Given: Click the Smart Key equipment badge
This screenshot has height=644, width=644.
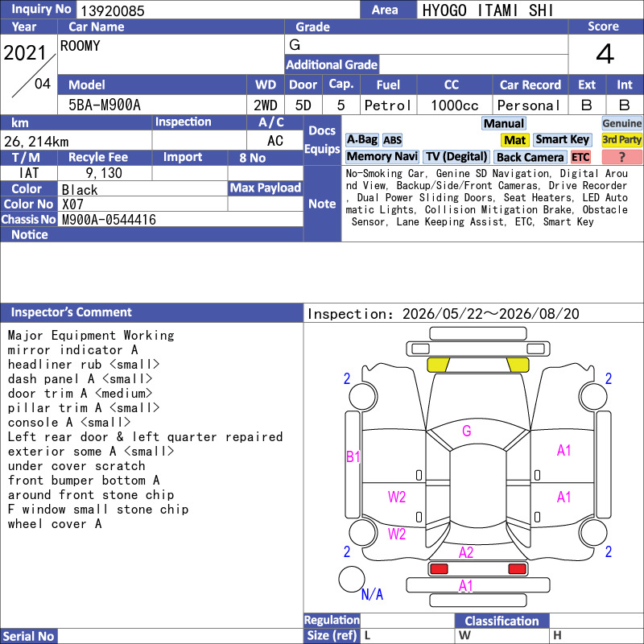Looking at the screenshot, I should click(x=562, y=140).
